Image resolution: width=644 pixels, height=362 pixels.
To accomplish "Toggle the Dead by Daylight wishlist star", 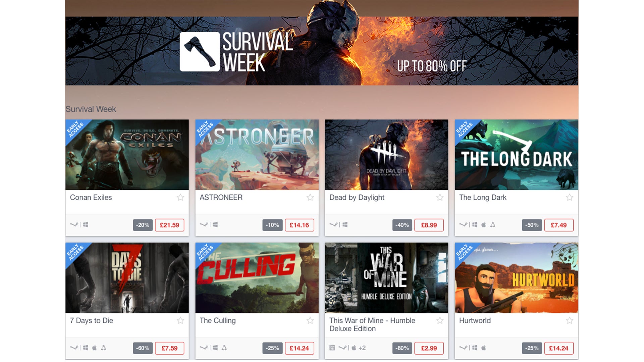I will [x=440, y=197].
